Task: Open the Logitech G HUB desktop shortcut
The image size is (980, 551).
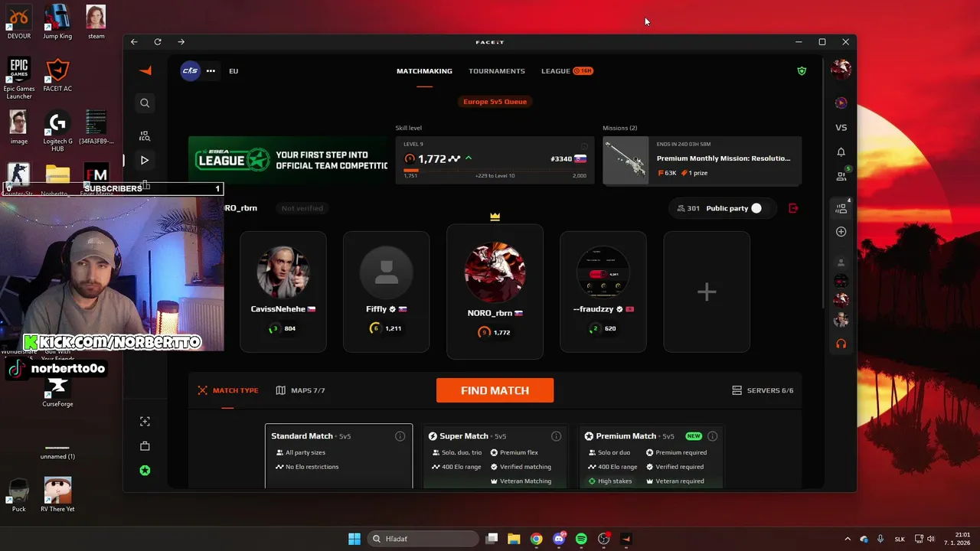Action: [57, 132]
